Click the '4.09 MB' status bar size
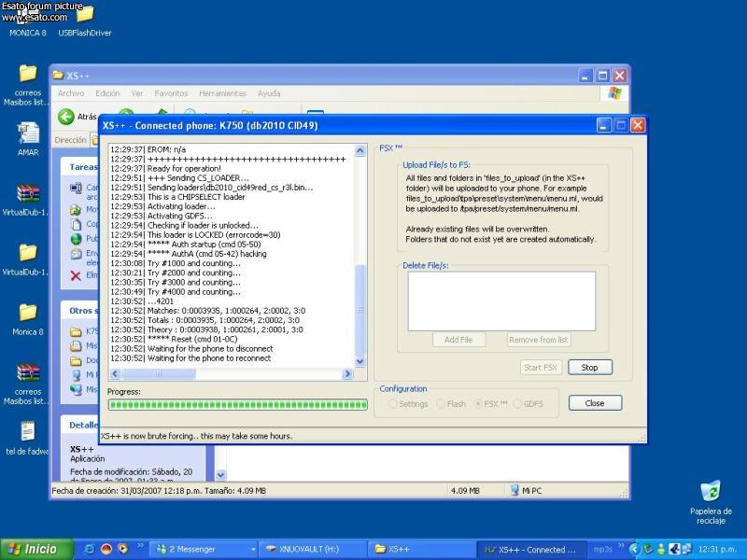The image size is (747, 560). (465, 491)
